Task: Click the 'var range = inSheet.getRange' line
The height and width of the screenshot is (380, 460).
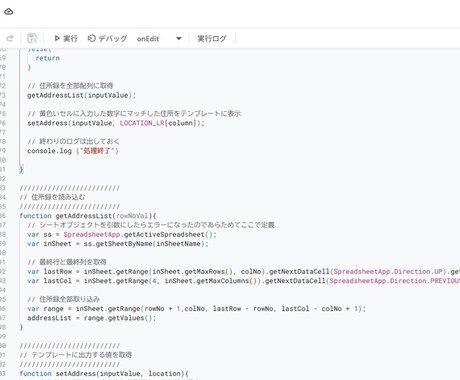Action: [x=196, y=309]
